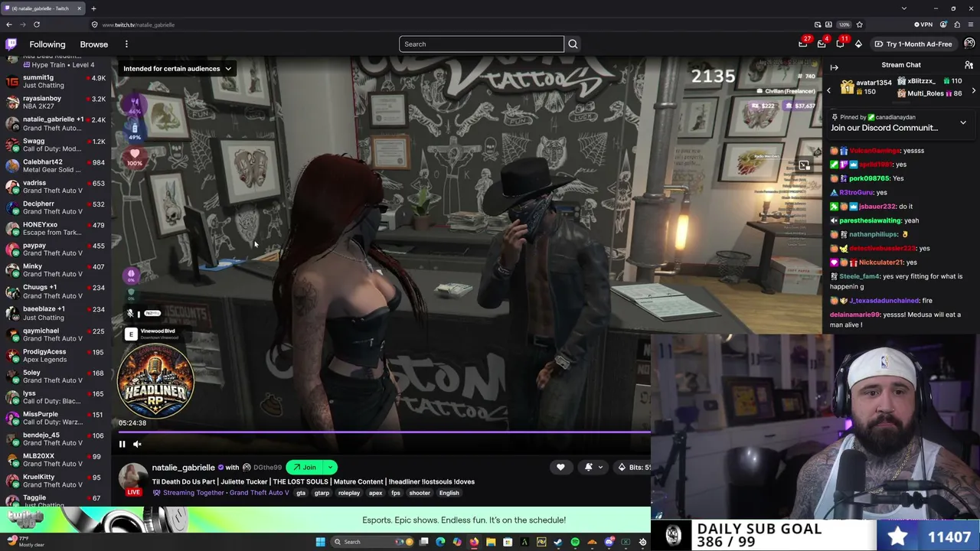The image size is (980, 551).
Task: Select the 'English' tag
Action: tap(449, 493)
